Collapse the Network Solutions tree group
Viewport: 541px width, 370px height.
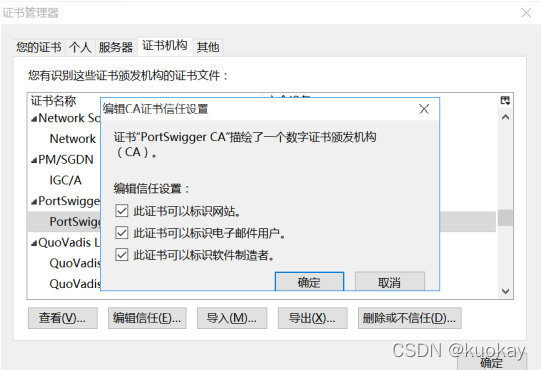click(34, 119)
